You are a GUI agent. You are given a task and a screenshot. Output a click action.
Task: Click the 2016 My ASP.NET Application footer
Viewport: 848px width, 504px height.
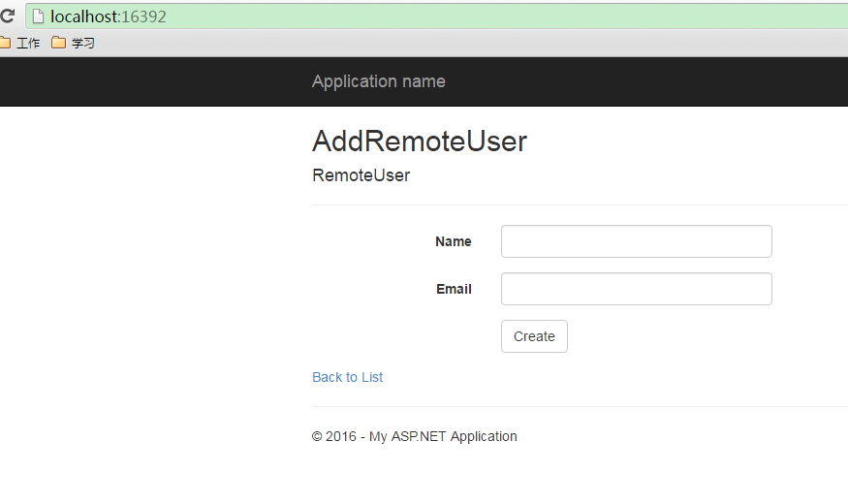(414, 436)
